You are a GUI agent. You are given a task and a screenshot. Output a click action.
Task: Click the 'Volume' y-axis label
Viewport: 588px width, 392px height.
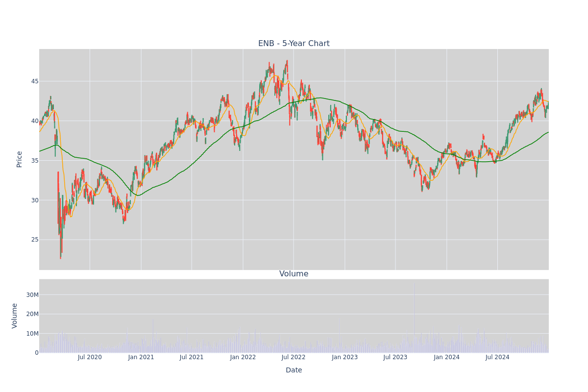pos(15,316)
